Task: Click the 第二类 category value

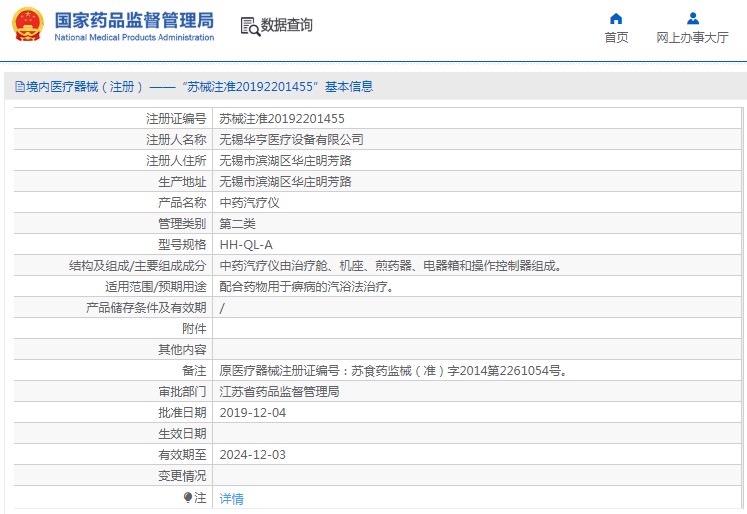Action: click(237, 223)
